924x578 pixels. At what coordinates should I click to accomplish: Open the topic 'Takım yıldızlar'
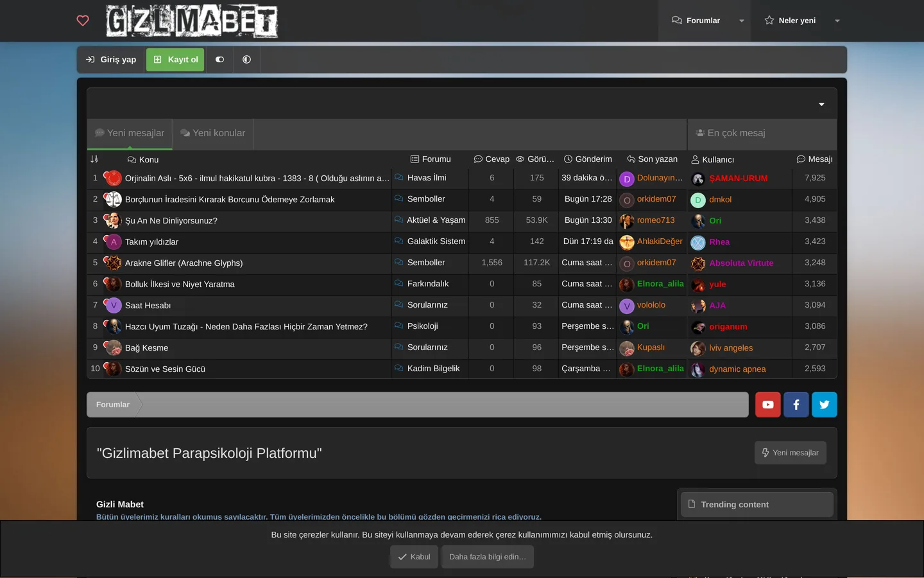tap(151, 242)
